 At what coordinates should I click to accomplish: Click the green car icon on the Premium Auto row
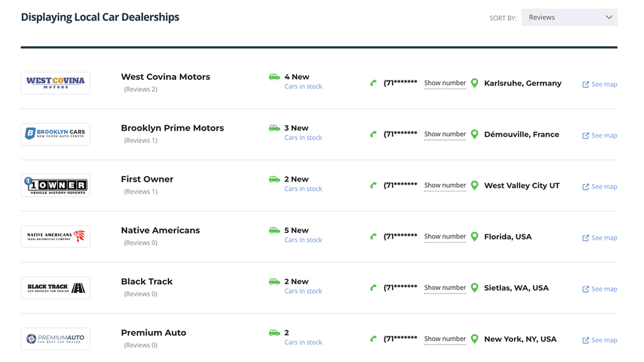point(275,332)
